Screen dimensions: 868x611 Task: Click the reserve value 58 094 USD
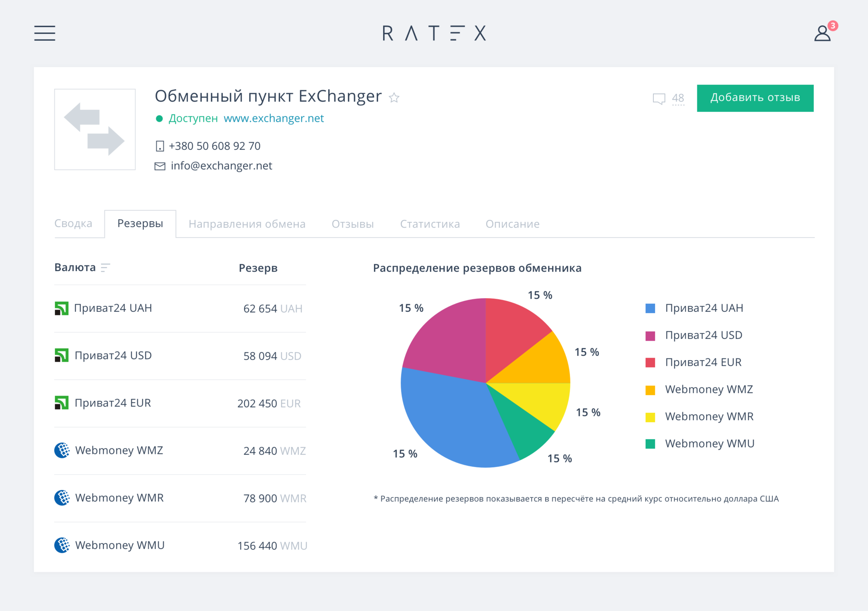tap(273, 356)
